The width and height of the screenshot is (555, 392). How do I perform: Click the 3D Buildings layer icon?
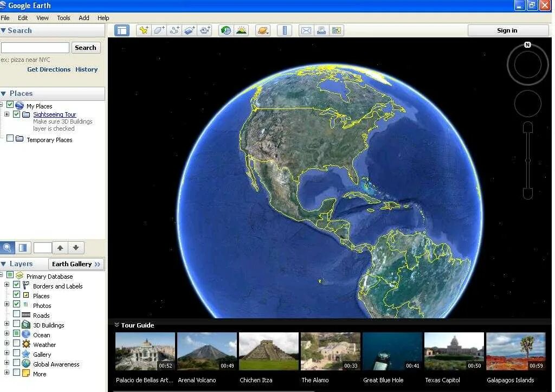(x=26, y=324)
